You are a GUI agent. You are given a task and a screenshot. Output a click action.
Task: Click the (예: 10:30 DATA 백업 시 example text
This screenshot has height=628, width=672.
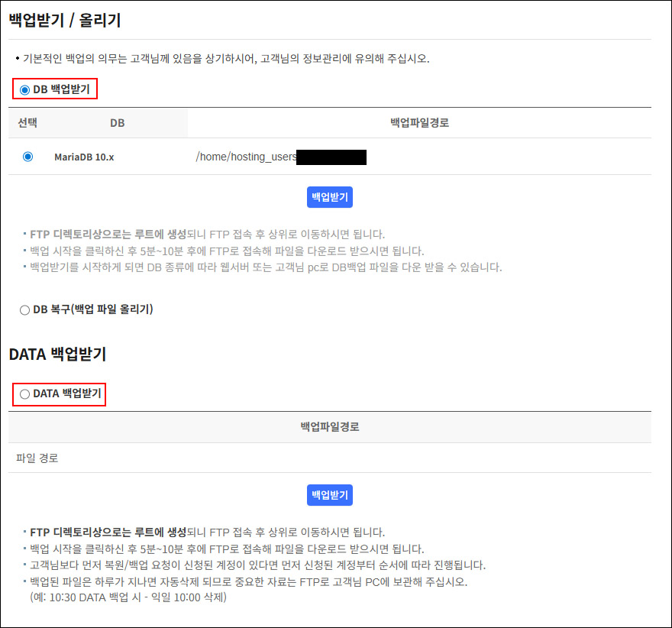[x=128, y=597]
